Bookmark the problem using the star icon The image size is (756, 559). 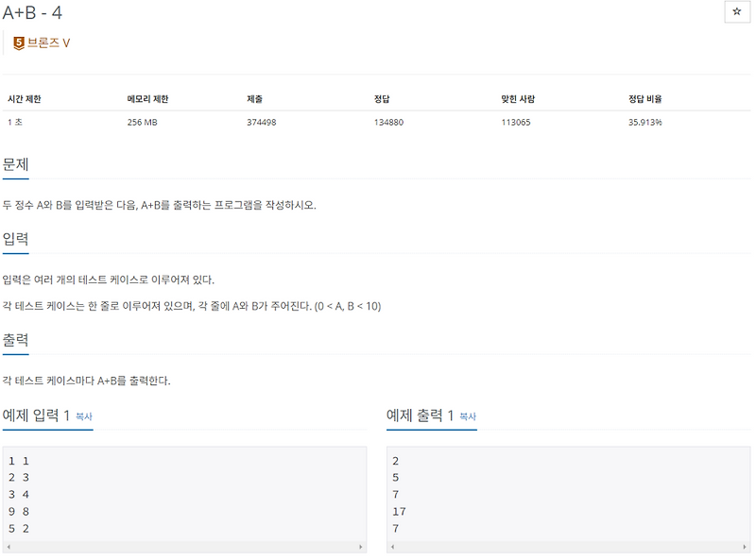735,11
